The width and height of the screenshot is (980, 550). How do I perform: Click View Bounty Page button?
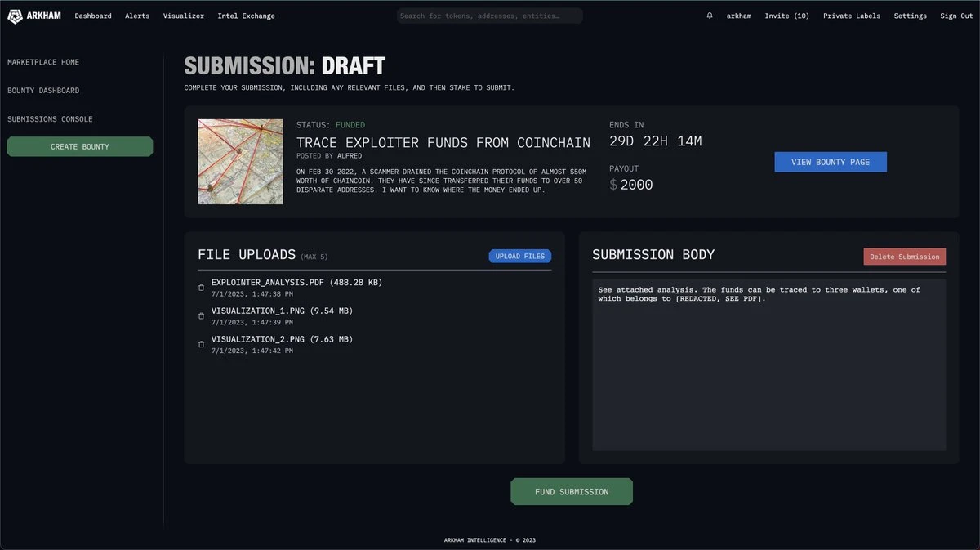pos(831,162)
